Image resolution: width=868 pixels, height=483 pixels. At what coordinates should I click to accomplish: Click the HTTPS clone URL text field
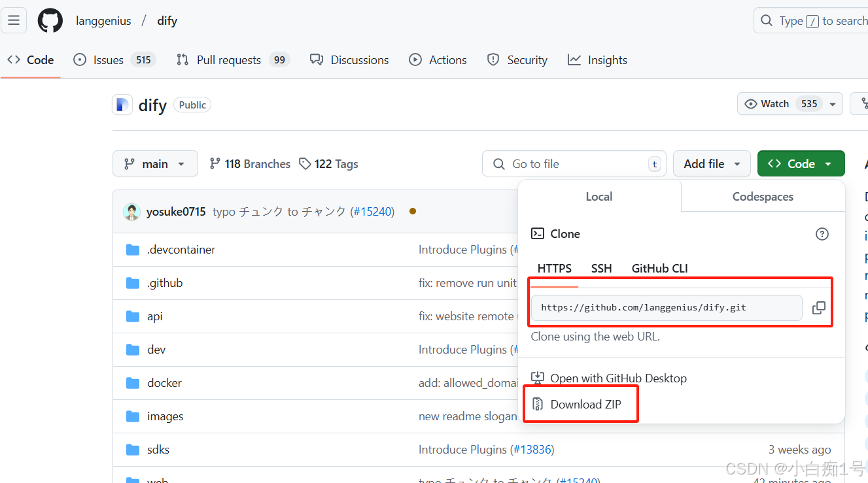point(667,308)
